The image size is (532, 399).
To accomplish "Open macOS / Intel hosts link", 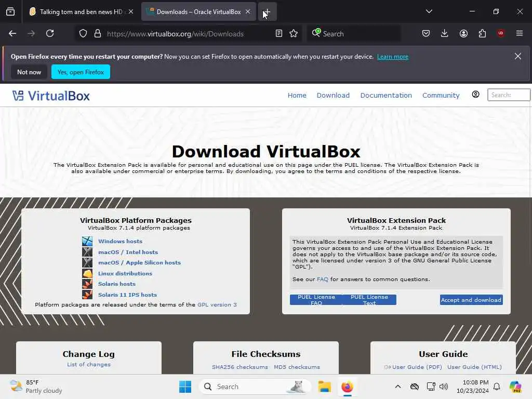I will coord(128,252).
